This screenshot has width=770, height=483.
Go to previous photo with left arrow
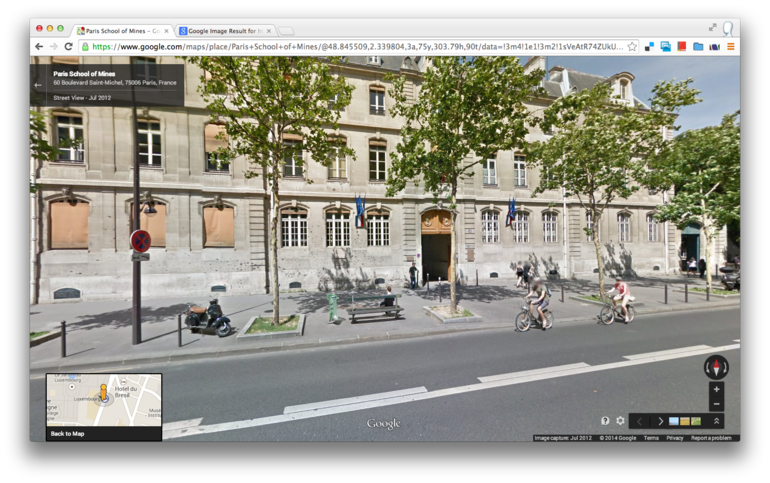[640, 421]
